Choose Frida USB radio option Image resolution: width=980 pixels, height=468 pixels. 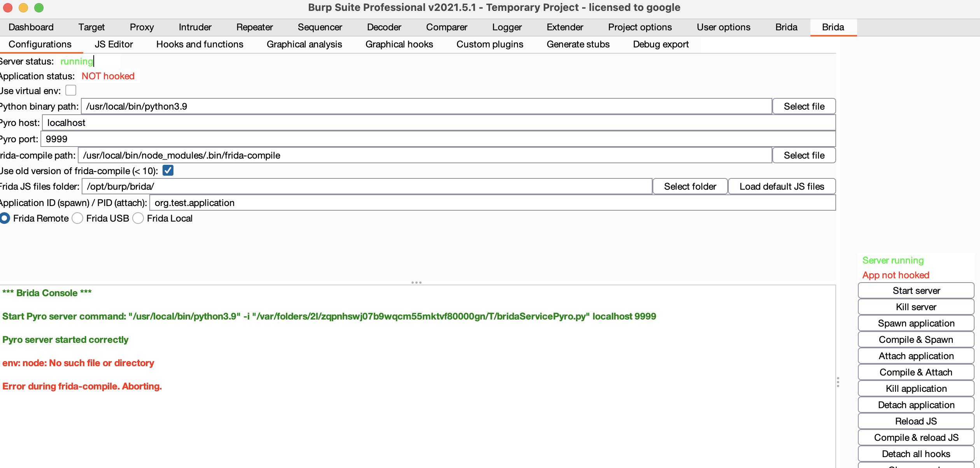(77, 218)
